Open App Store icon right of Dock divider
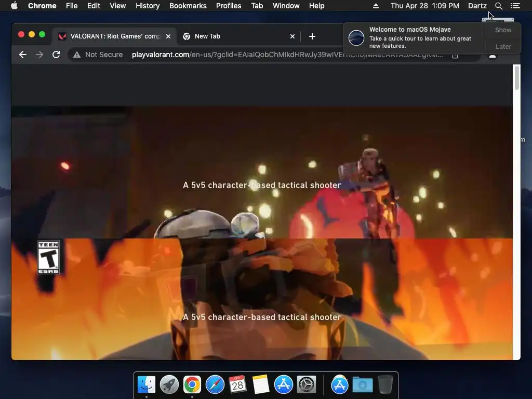The height and width of the screenshot is (399, 532). click(x=340, y=384)
